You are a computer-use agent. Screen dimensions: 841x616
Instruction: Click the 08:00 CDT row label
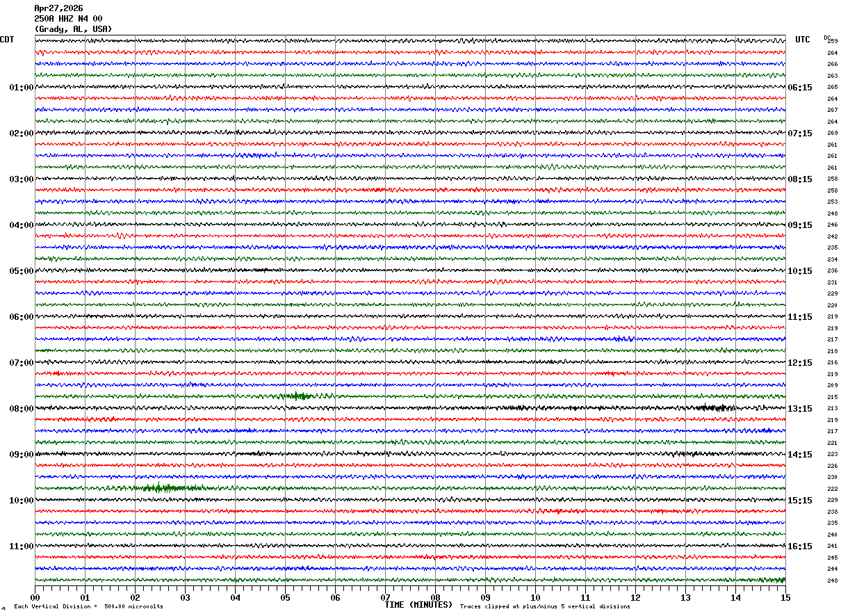[x=22, y=409]
